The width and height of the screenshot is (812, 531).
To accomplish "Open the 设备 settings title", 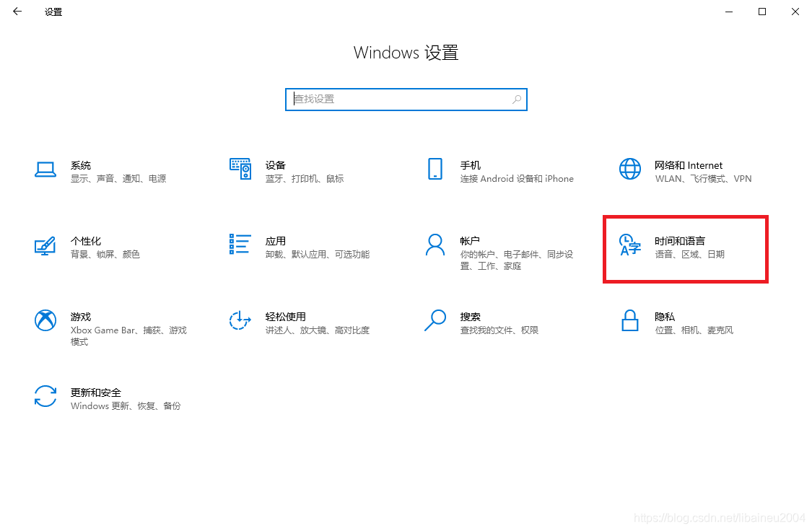I will pyautogui.click(x=276, y=165).
